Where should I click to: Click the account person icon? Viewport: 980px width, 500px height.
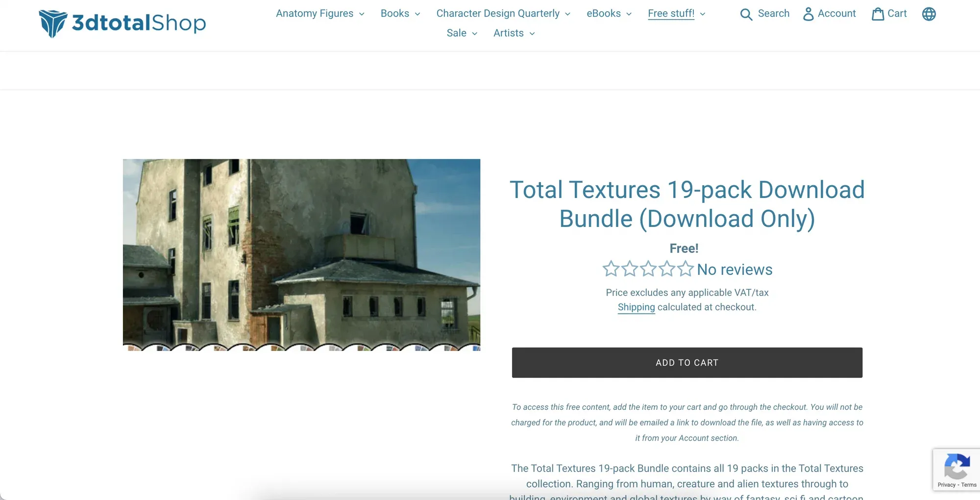tap(808, 14)
